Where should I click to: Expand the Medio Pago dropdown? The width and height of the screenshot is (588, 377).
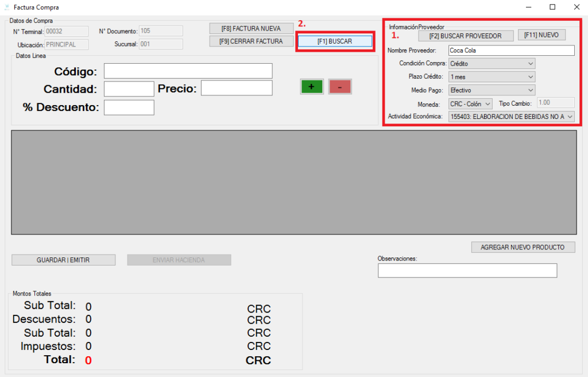click(x=492, y=90)
